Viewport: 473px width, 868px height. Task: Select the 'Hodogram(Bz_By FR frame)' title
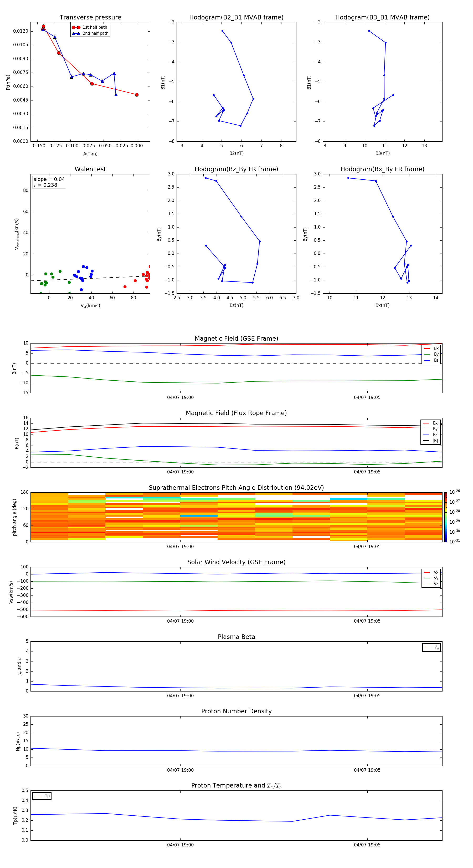pos(236,169)
